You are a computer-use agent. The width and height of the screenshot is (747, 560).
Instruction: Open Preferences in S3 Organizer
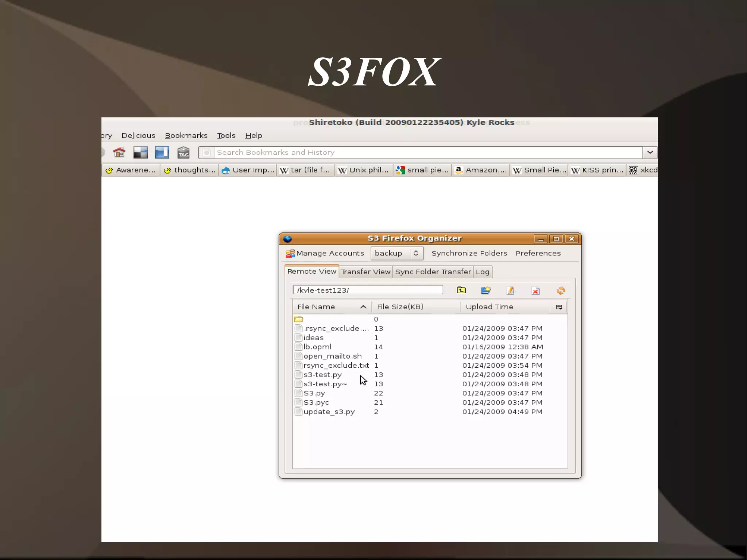pyautogui.click(x=538, y=253)
